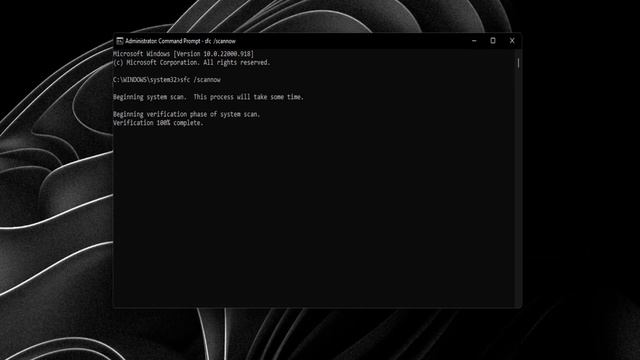Screen dimensions: 640x360
Task: Click the console scrollbar thumb
Action: tap(518, 63)
